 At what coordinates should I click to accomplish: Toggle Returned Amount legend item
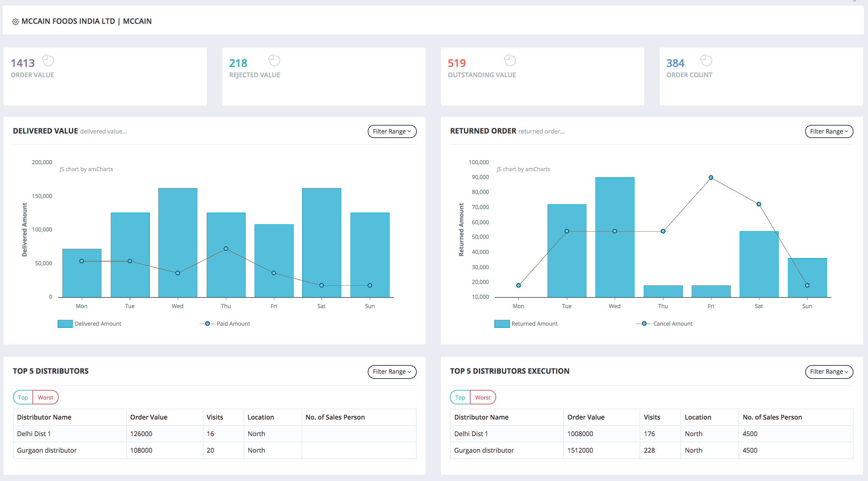coord(526,324)
